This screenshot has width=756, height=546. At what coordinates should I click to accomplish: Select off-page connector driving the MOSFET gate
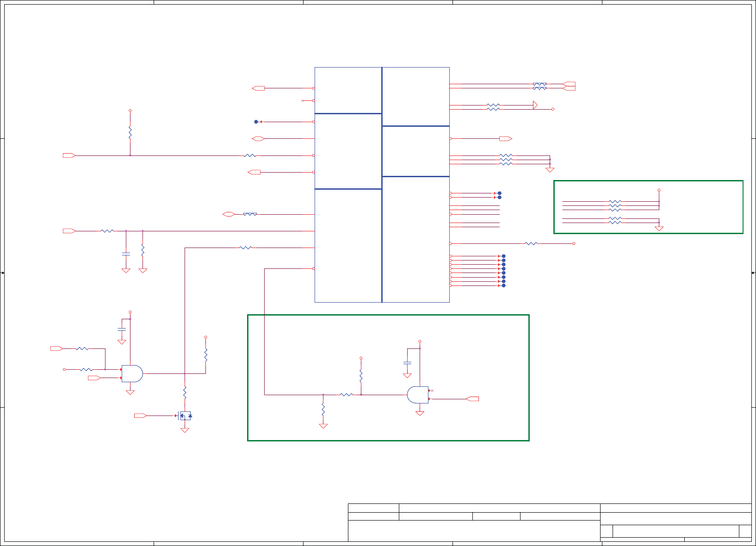[x=141, y=416]
